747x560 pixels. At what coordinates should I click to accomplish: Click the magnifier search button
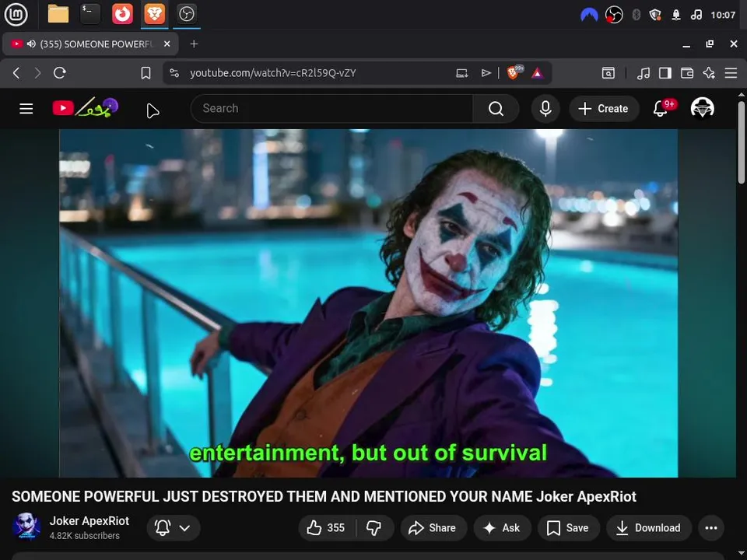[496, 109]
